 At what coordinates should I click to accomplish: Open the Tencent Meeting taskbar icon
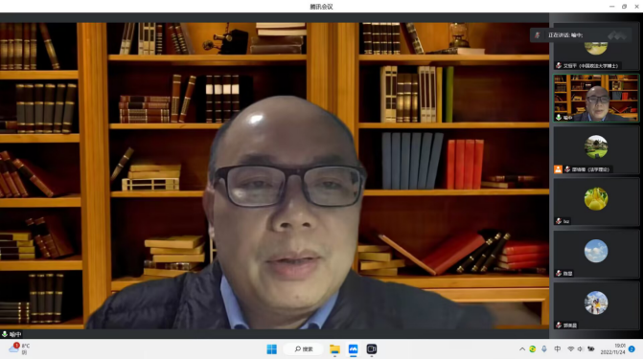click(x=354, y=349)
